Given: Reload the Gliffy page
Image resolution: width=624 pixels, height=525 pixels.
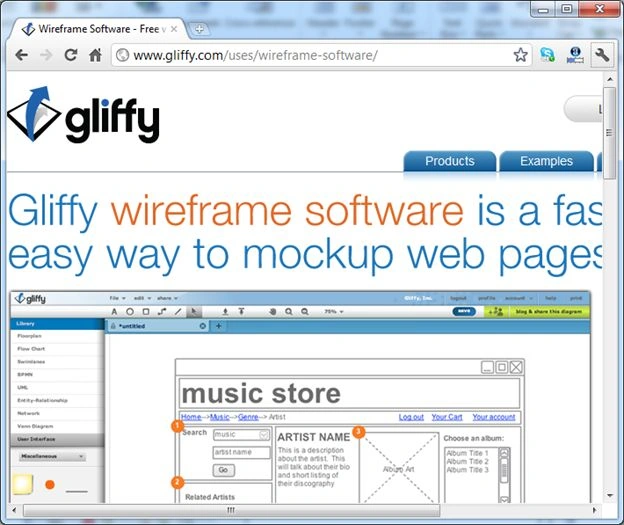Looking at the screenshot, I should [x=71, y=55].
